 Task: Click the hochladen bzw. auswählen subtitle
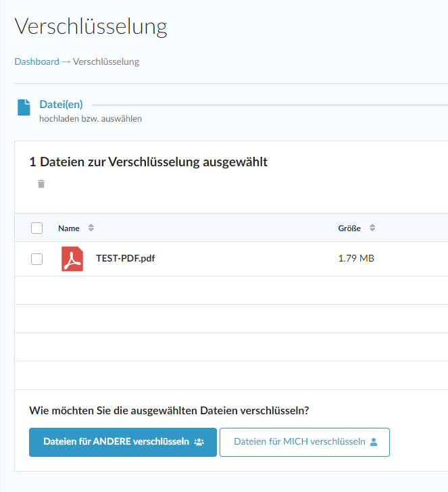pyautogui.click(x=91, y=118)
